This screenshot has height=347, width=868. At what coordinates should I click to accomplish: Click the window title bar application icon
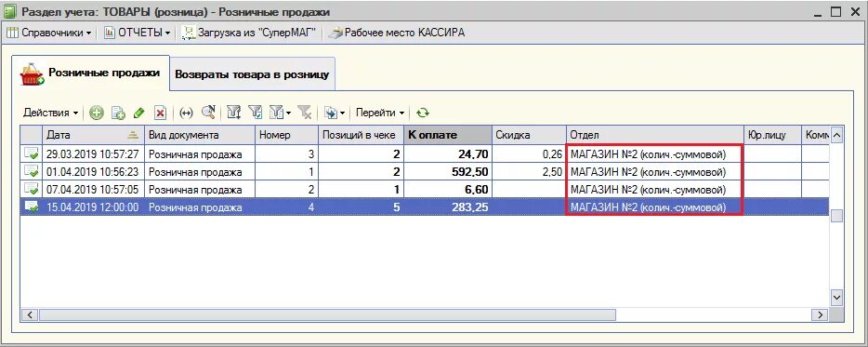[10, 12]
